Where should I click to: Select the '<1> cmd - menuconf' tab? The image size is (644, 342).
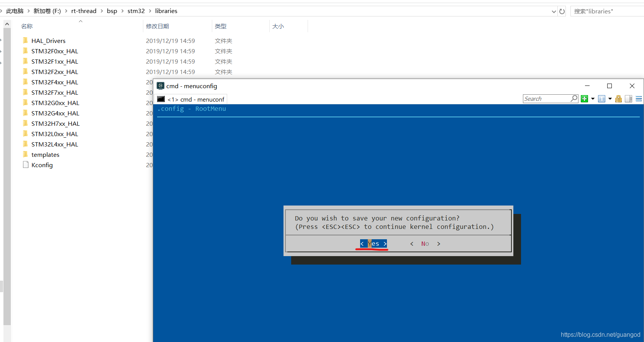click(x=191, y=99)
